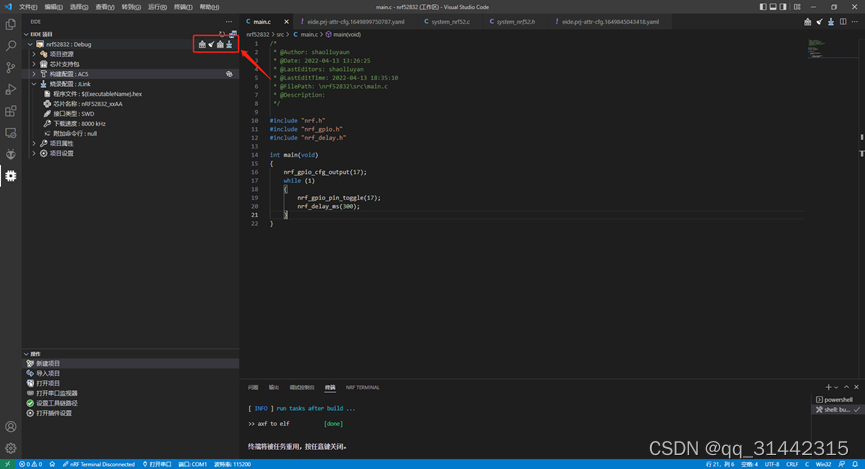Open the 编辑 menu
This screenshot has height=469, width=865.
click(x=53, y=7)
